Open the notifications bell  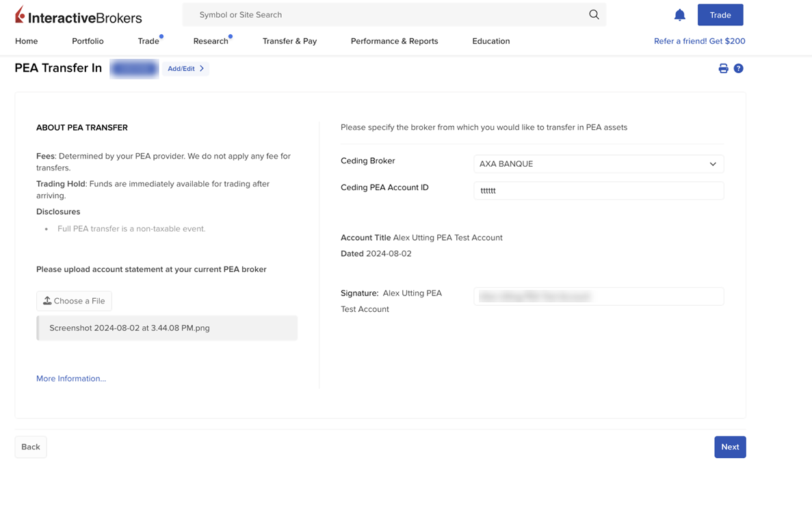679,15
